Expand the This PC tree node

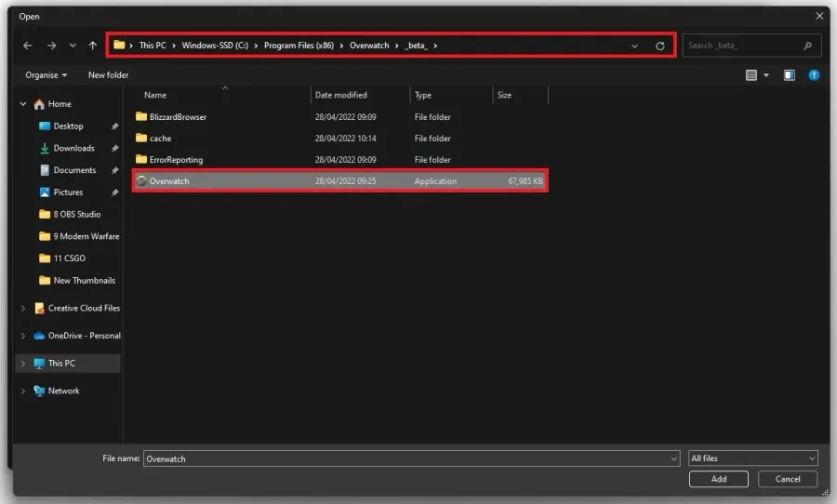[x=23, y=363]
